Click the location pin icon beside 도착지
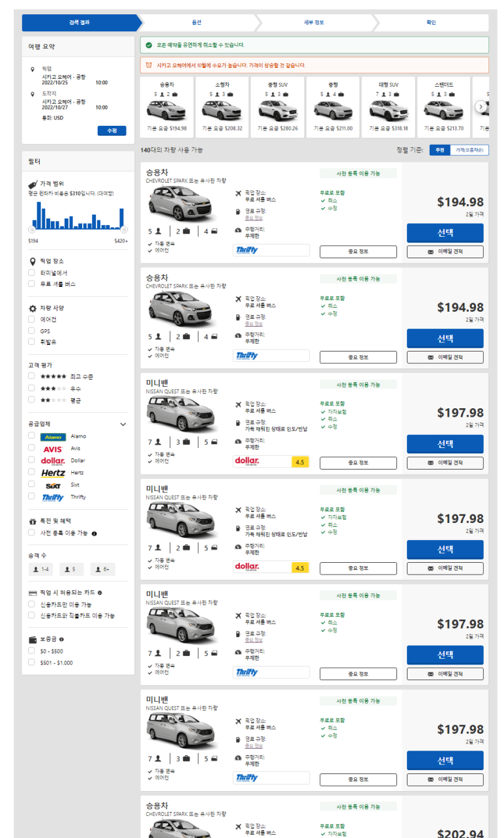 33,94
